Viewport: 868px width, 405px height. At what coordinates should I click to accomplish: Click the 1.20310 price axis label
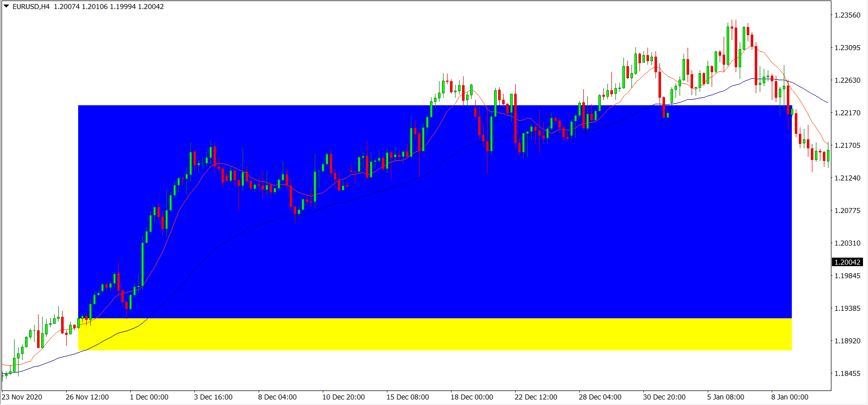click(847, 243)
